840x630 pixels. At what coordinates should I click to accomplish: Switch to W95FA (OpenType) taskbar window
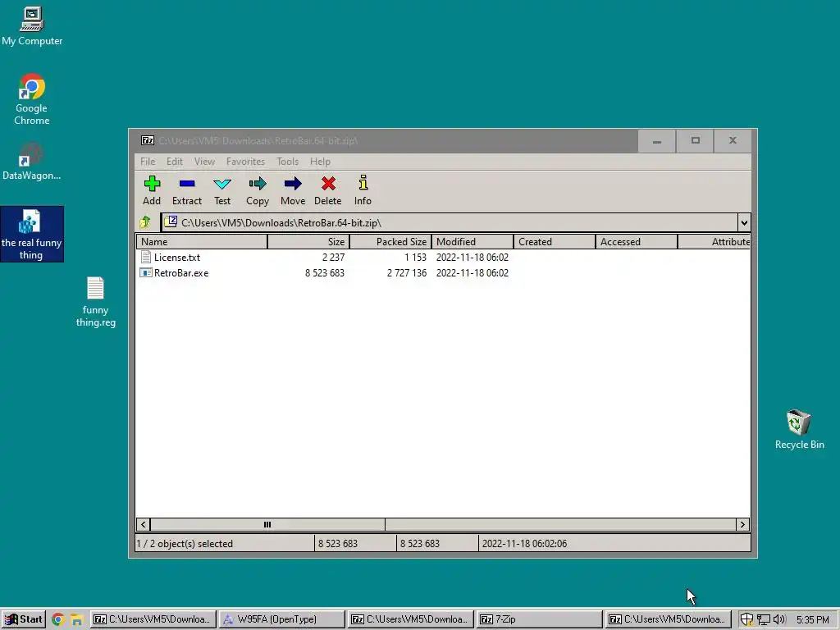282,619
